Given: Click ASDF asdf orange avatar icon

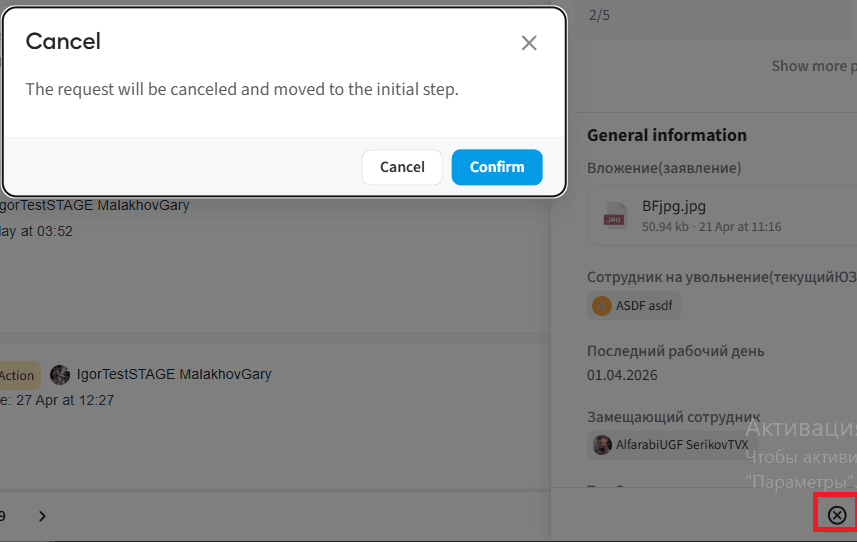Looking at the screenshot, I should pyautogui.click(x=602, y=306).
